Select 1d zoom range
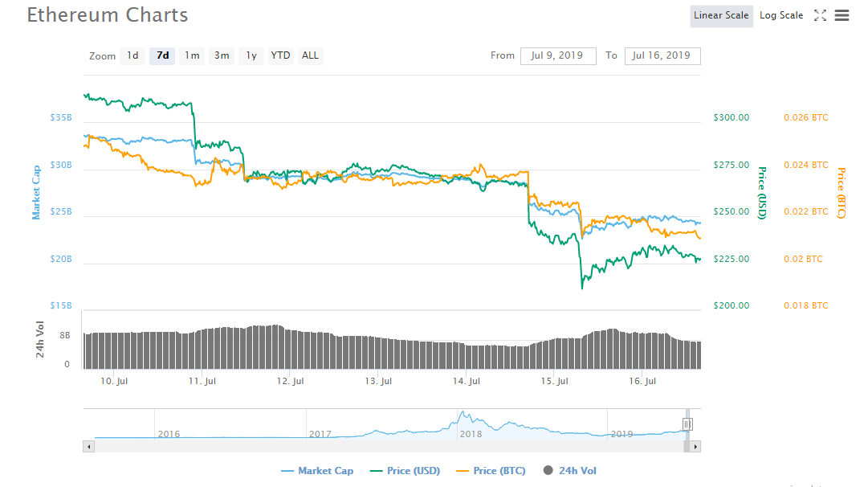Image resolution: width=868 pixels, height=487 pixels. 132,55
